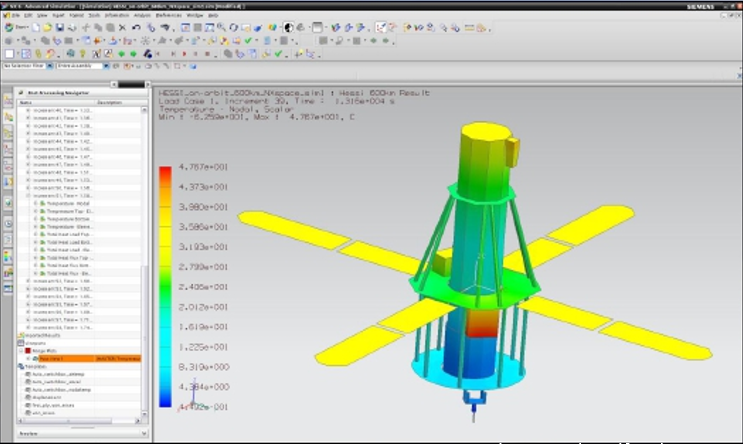The height and width of the screenshot is (444, 743).
Task: Click the red Stop animation square
Action: 207,54
